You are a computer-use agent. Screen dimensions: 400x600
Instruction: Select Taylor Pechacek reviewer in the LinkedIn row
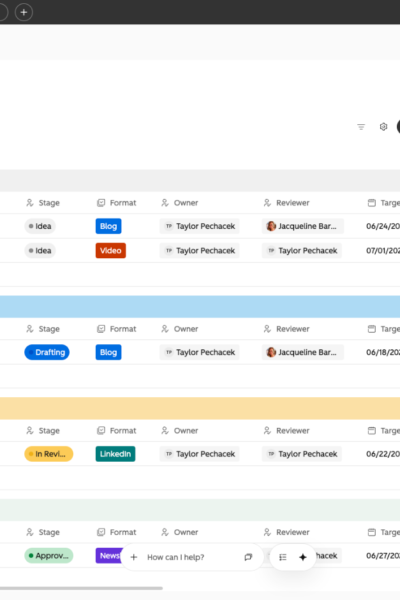(x=302, y=454)
